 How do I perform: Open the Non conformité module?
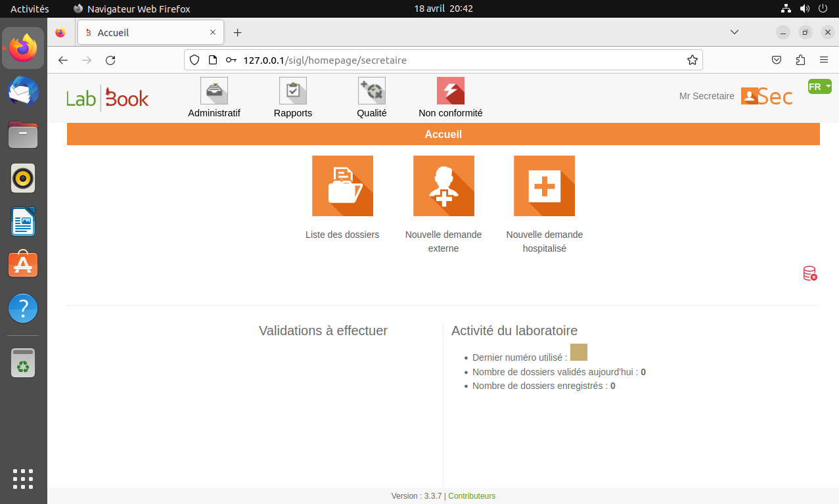pyautogui.click(x=450, y=97)
